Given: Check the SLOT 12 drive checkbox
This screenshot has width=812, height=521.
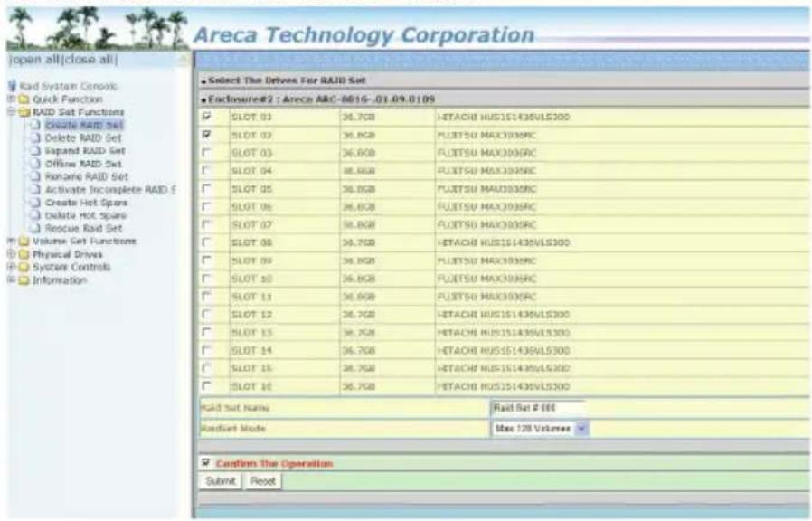Looking at the screenshot, I should pos(207,315).
